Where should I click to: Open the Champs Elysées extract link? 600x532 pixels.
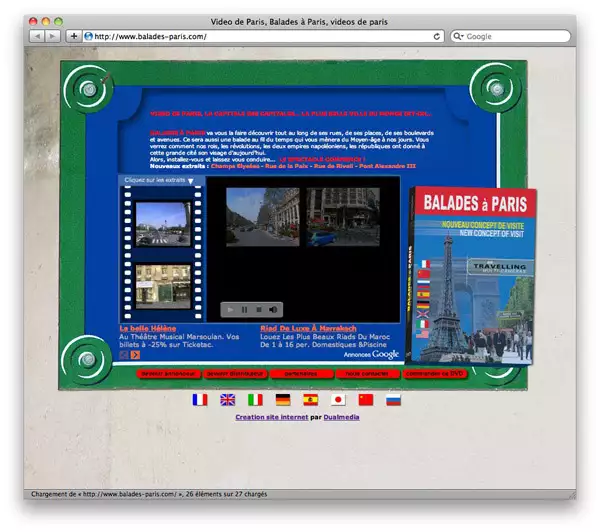click(235, 166)
